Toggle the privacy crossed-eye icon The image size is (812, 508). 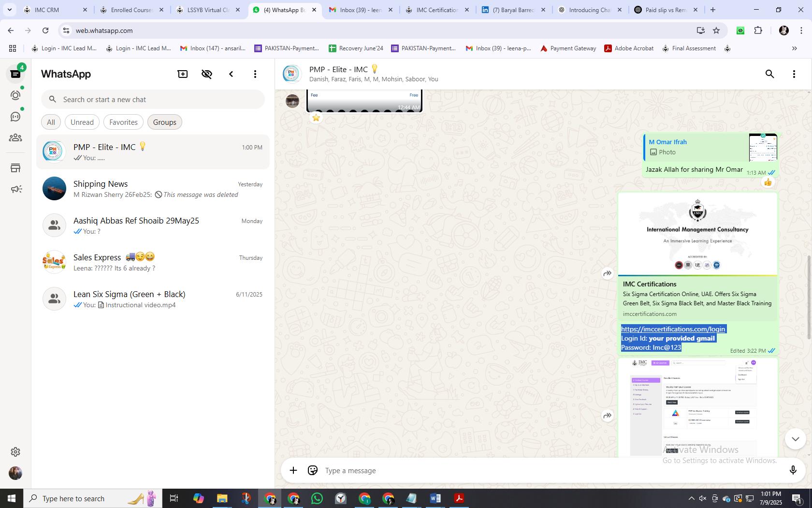pos(207,74)
